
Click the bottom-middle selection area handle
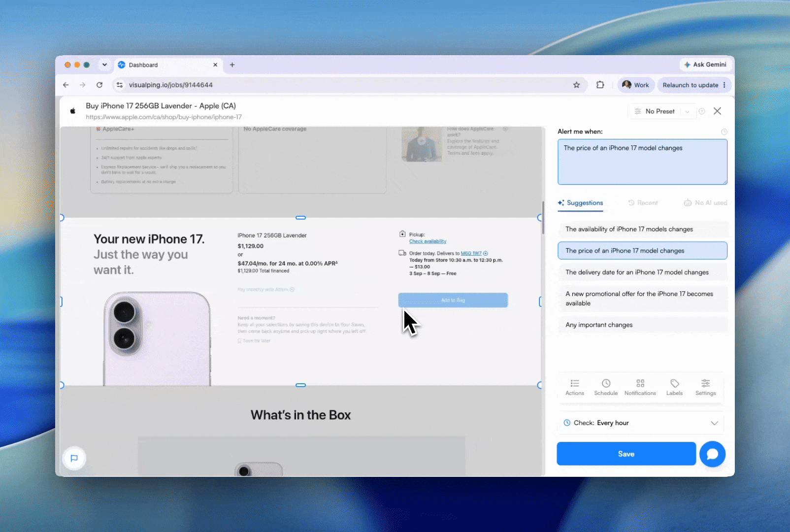coord(300,385)
